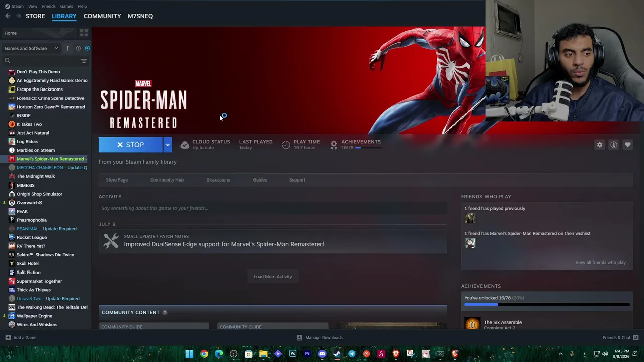Viewport: 644px width, 362px height.
Task: Open the Friends menu
Action: click(49, 6)
